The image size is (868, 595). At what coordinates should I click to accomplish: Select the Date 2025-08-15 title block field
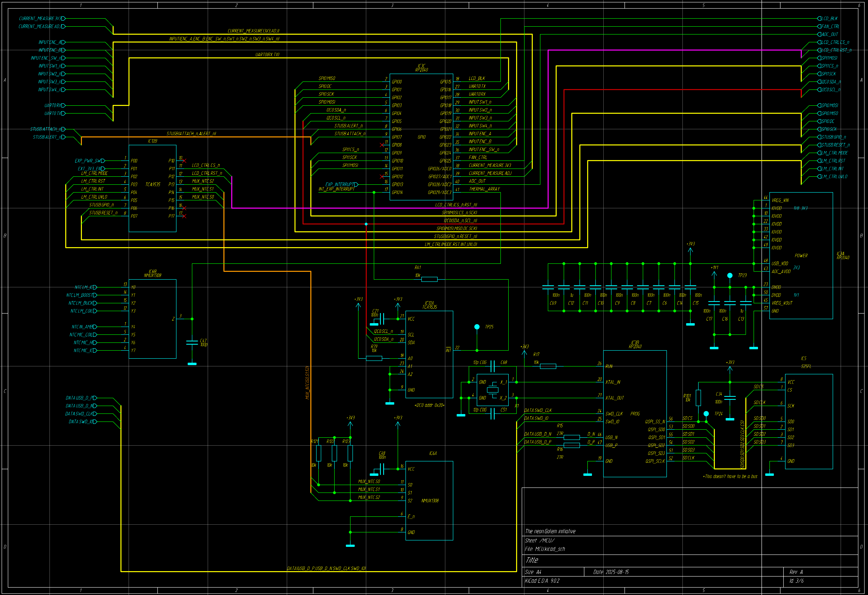tap(611, 572)
